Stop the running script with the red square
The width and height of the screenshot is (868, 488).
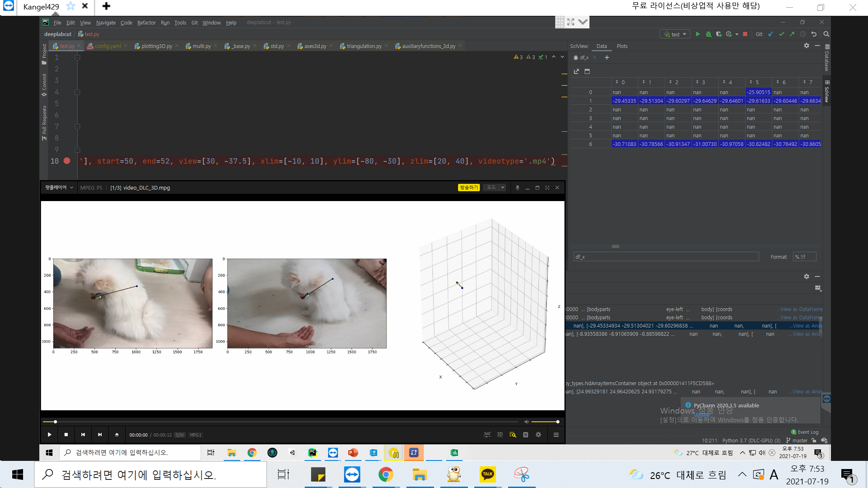coord(745,34)
